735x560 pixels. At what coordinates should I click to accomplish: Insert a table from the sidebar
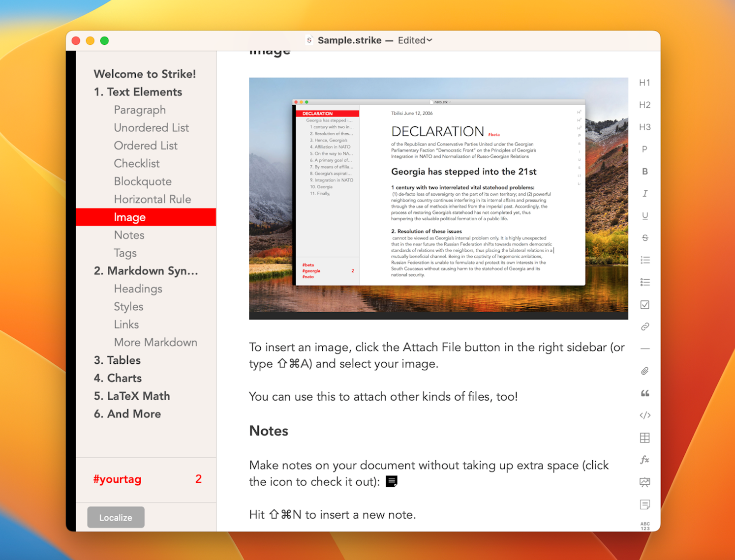644,438
